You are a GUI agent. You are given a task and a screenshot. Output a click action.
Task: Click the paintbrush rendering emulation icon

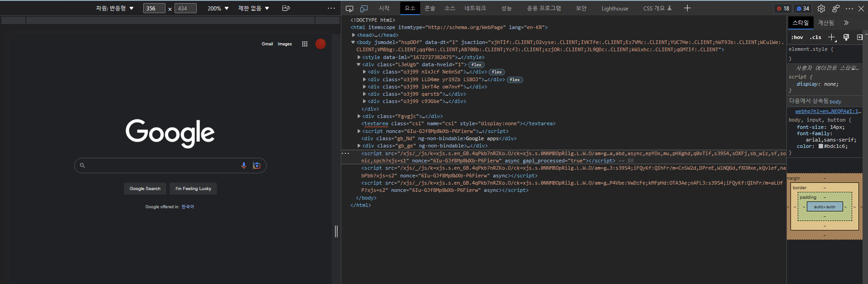pos(846,37)
